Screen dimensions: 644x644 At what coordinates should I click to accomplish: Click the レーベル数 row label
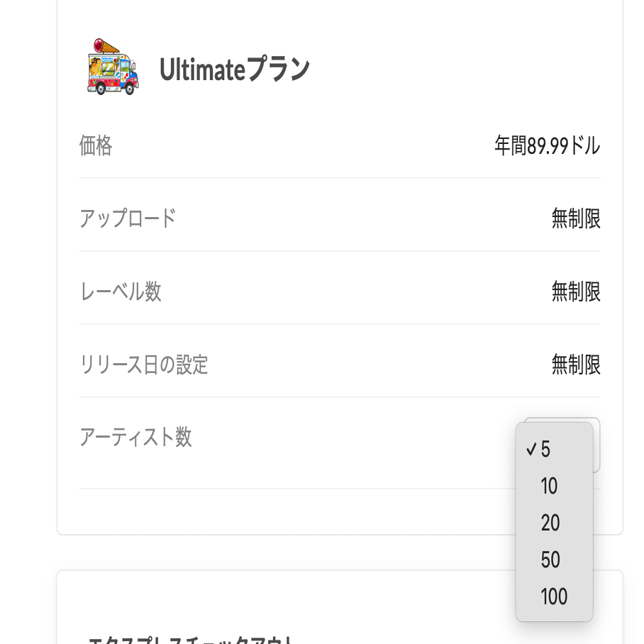pyautogui.click(x=121, y=292)
